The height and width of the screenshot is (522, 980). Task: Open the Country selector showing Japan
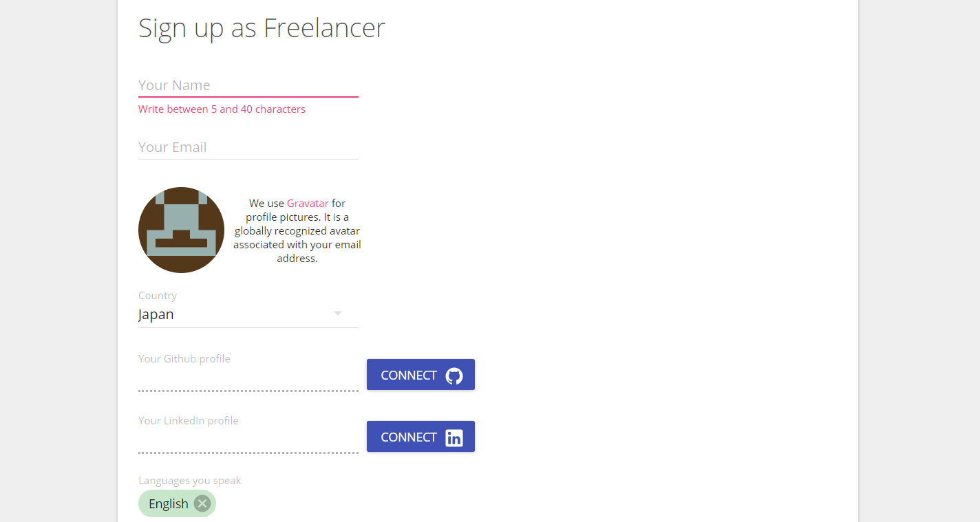(248, 314)
